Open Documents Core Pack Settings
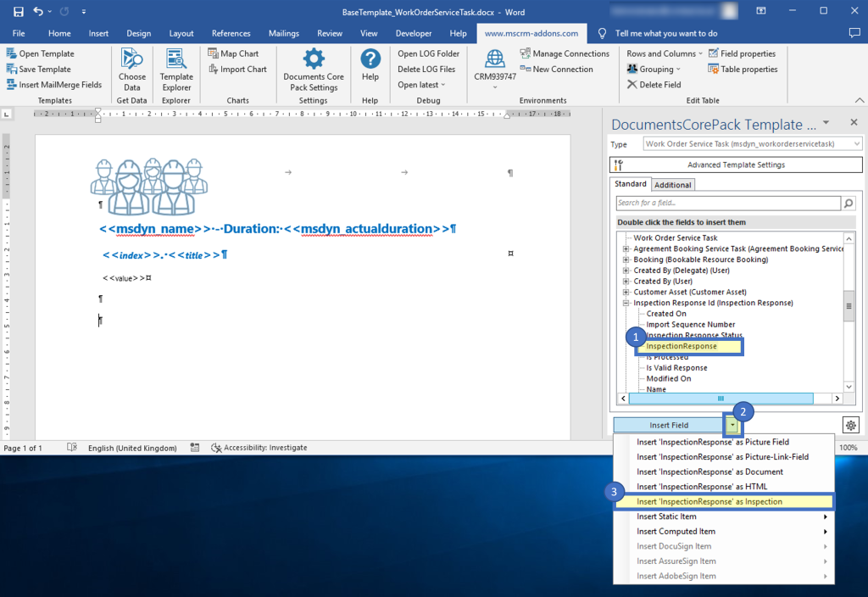Image resolution: width=868 pixels, height=597 pixels. (x=314, y=70)
